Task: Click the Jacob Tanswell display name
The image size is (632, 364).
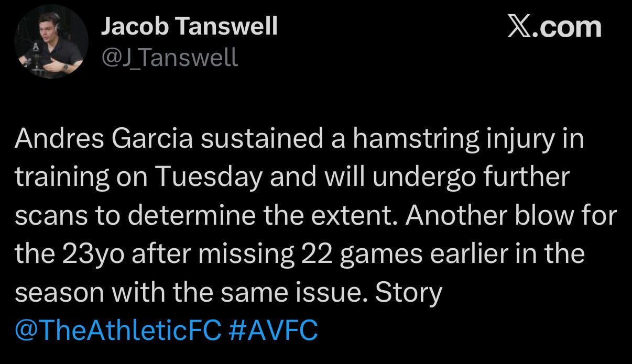Action: pos(189,26)
